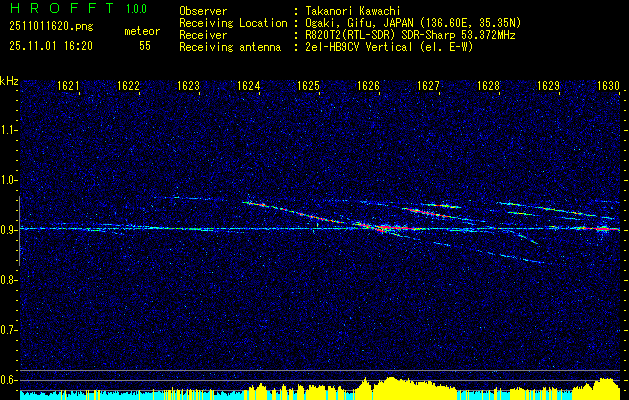Click the date 25.11.01 16:20
The height and width of the screenshot is (400, 629).
(51, 46)
